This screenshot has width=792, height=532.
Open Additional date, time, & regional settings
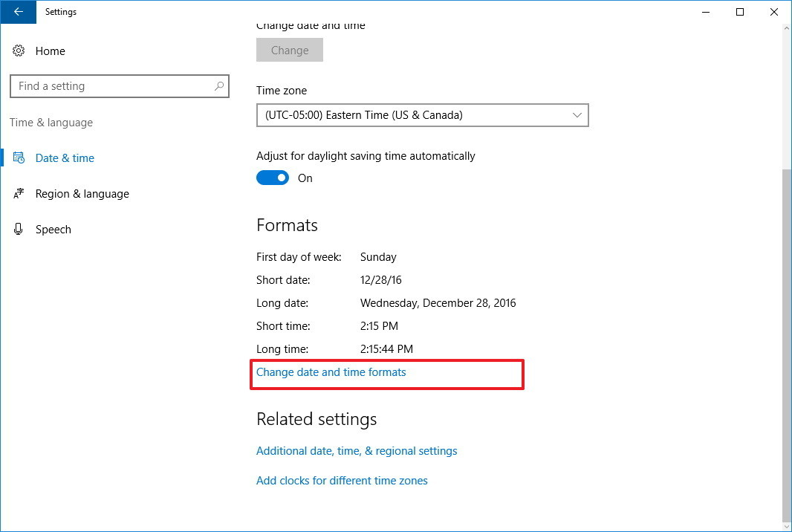[357, 451]
